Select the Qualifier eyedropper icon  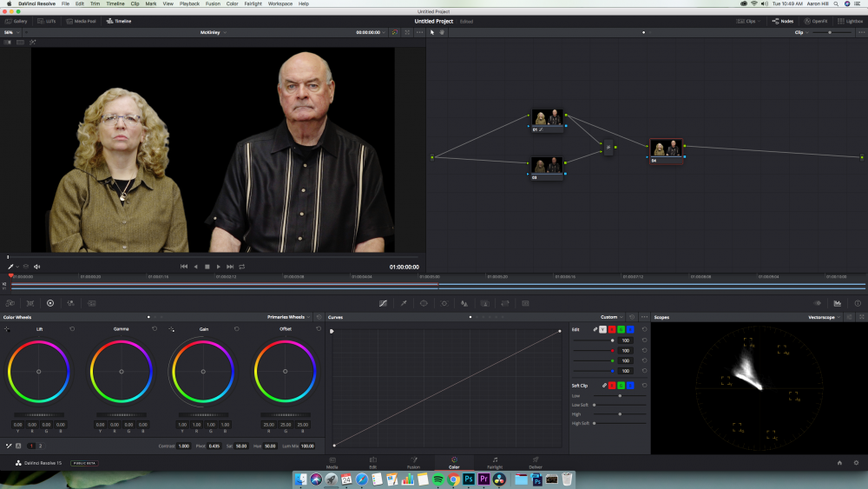(403, 303)
